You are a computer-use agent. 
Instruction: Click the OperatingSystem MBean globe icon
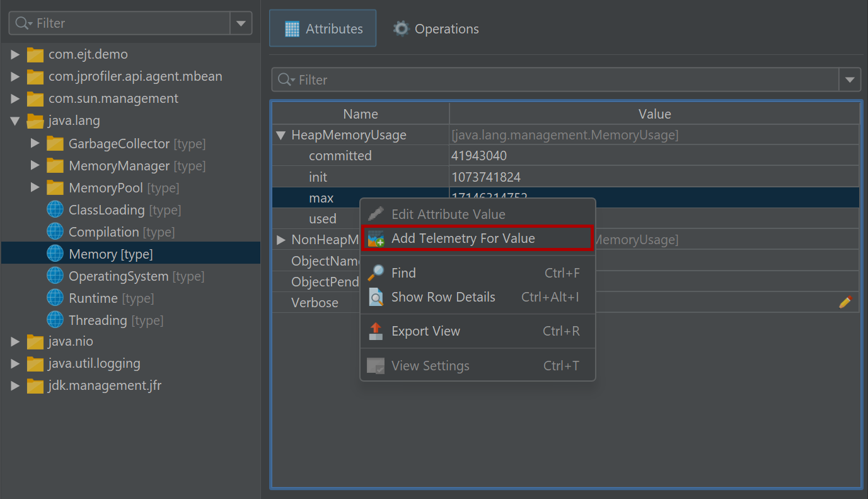click(55, 276)
